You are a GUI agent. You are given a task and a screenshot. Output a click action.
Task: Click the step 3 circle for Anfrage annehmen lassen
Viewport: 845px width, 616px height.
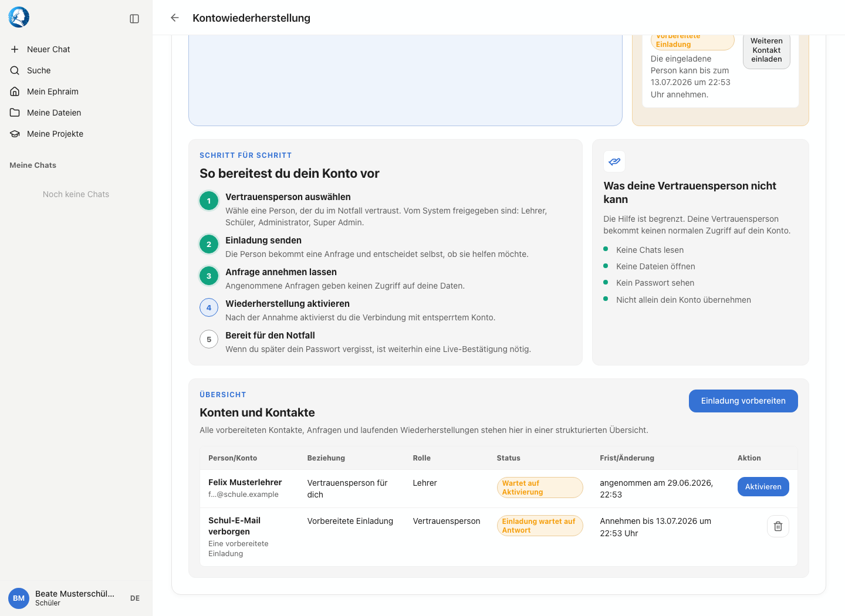209,276
